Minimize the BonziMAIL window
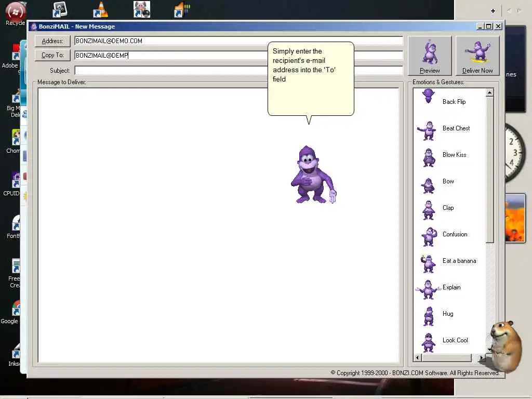532x399 pixels. point(480,26)
